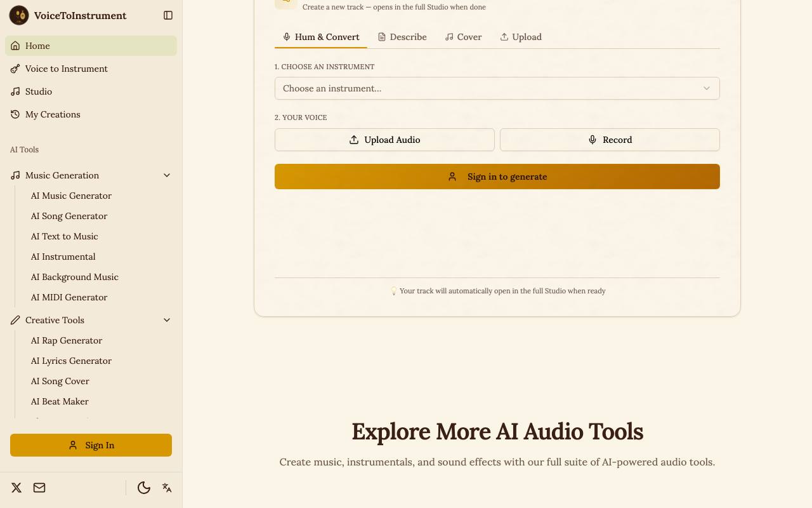Image resolution: width=812 pixels, height=508 pixels.
Task: Open AI Background Music link
Action: pos(75,277)
